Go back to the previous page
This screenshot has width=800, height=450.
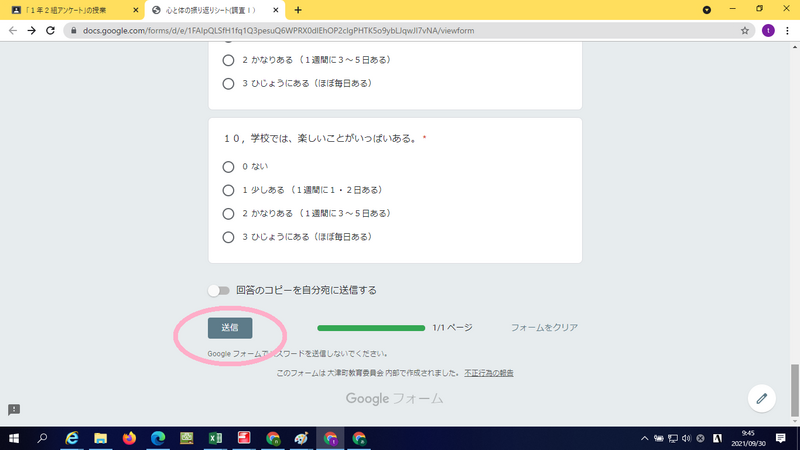13,30
